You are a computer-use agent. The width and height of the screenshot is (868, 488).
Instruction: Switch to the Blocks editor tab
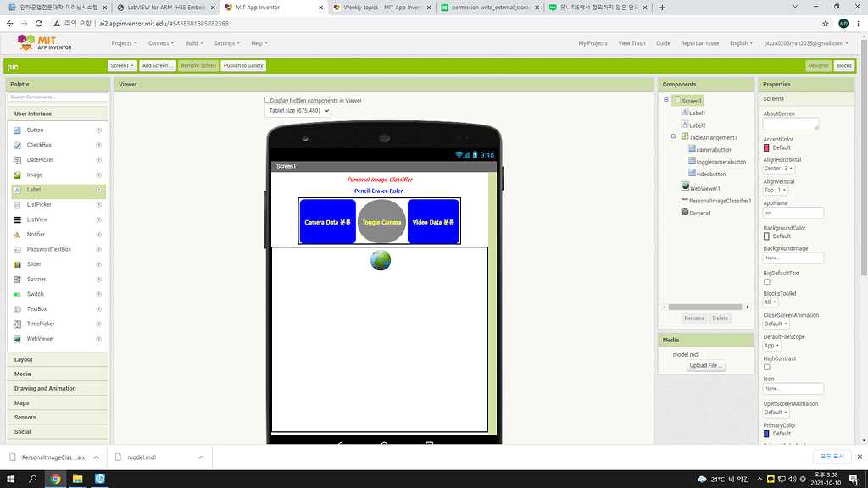tap(845, 65)
